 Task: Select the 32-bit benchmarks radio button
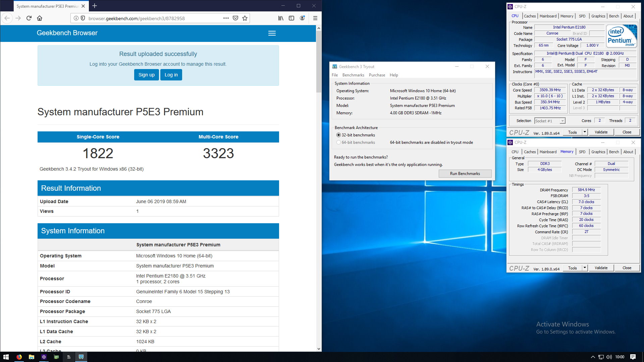pyautogui.click(x=338, y=135)
